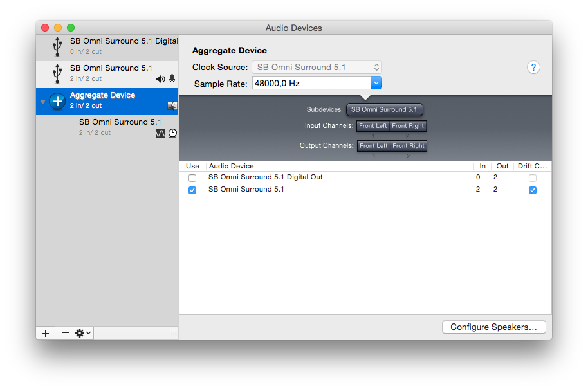Open the gear action menu

click(83, 333)
